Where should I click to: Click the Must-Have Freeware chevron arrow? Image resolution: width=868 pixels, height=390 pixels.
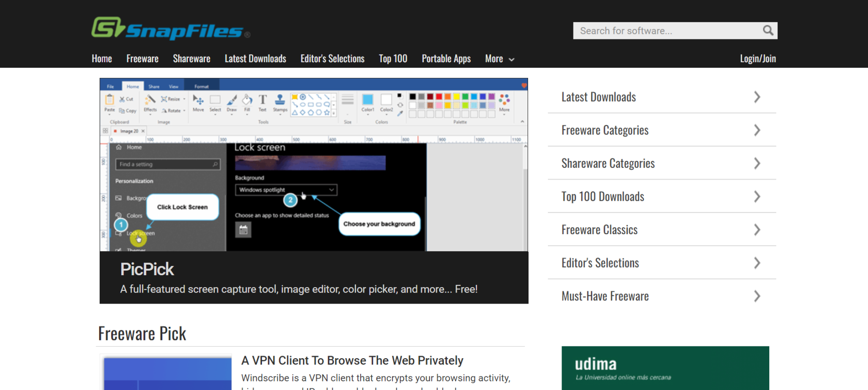pos(757,296)
